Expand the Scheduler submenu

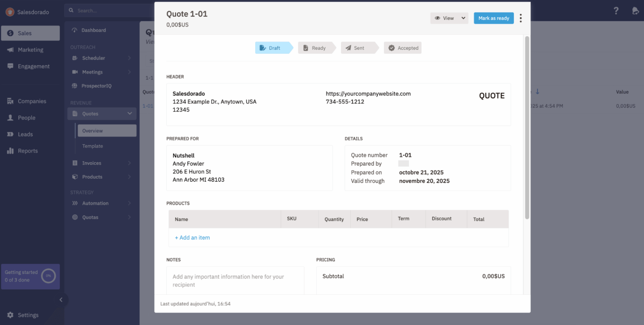[129, 58]
